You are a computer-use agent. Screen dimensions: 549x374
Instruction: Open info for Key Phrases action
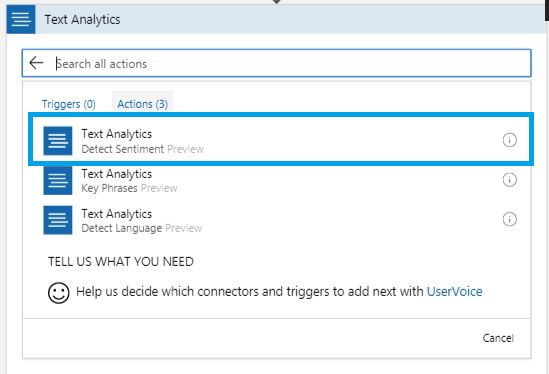509,180
